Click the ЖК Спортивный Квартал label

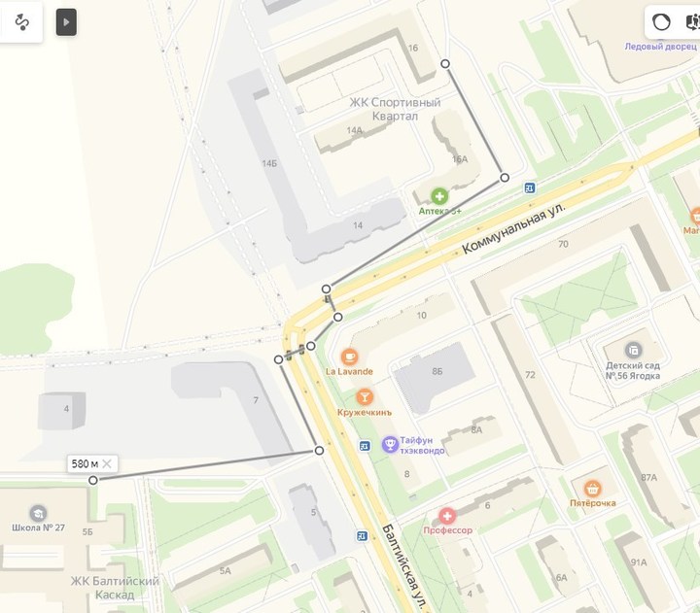point(395,110)
